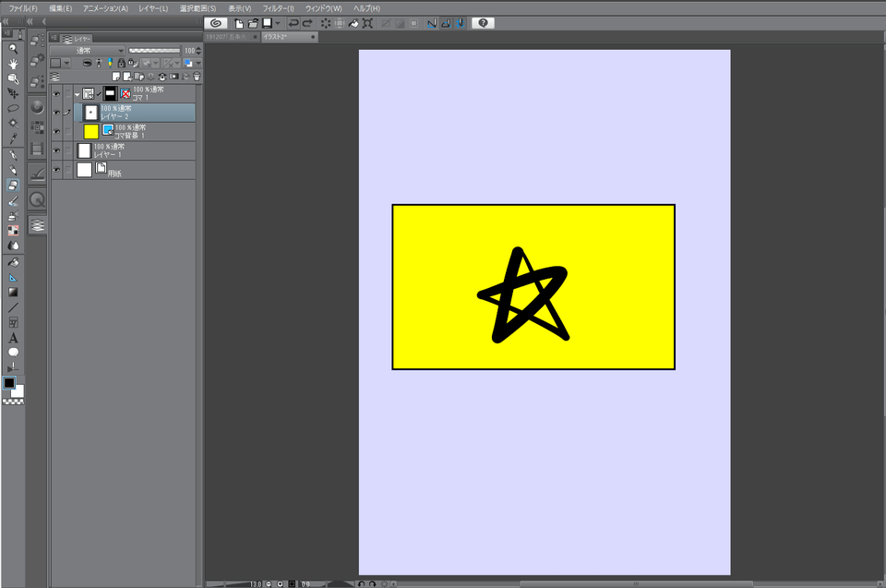Viewport: 886px width, 588px height.
Task: Select the Hand move tool
Action: (x=13, y=64)
